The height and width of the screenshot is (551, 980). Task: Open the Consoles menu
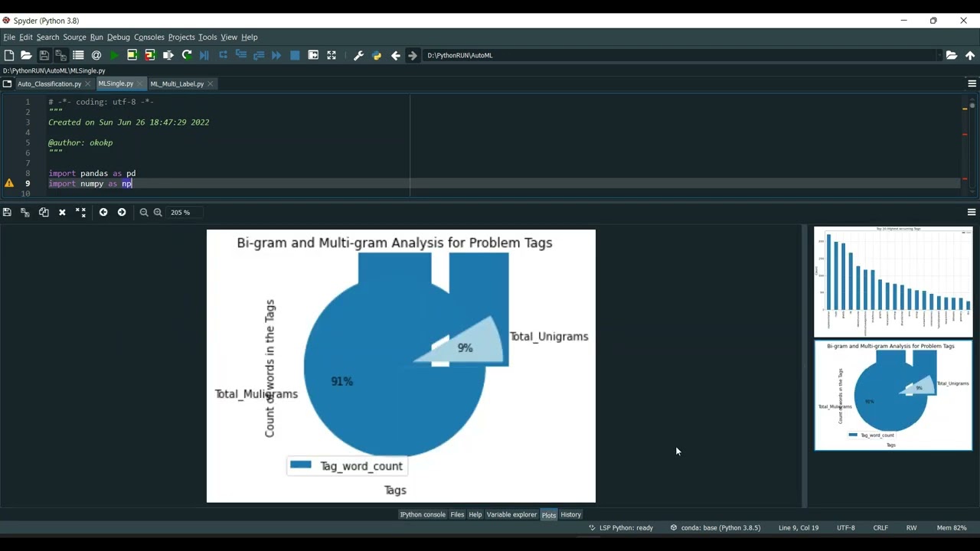[149, 37]
